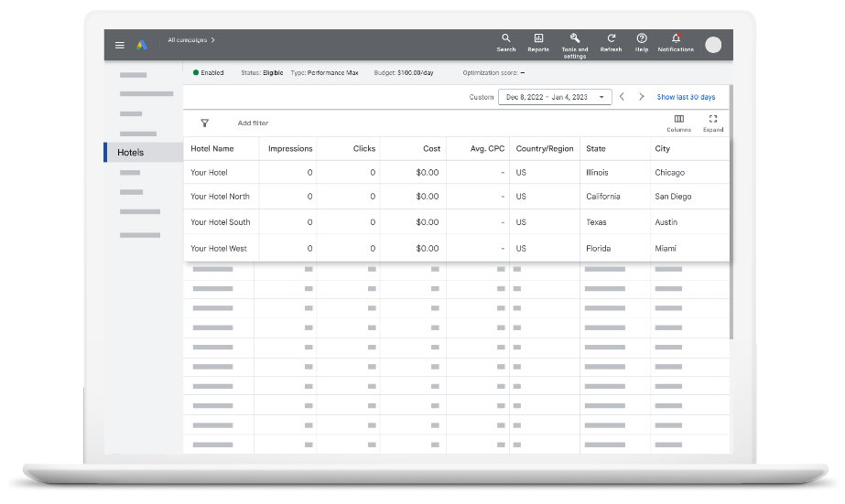Sort by the Impressions column header
Screen dimensions: 845x504
pyautogui.click(x=290, y=148)
